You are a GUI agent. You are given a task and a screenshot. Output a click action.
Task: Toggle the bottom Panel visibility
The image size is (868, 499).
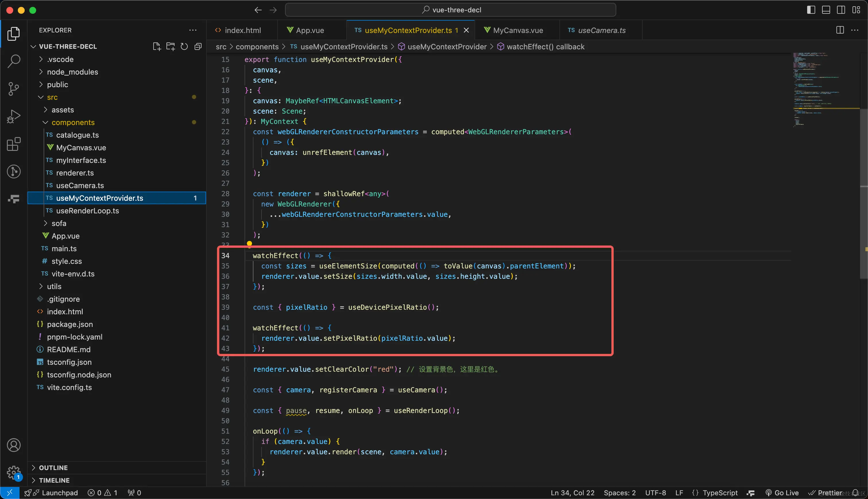click(x=826, y=10)
